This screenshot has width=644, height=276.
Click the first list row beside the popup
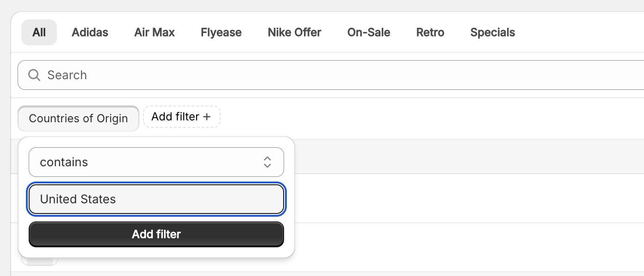point(463,198)
